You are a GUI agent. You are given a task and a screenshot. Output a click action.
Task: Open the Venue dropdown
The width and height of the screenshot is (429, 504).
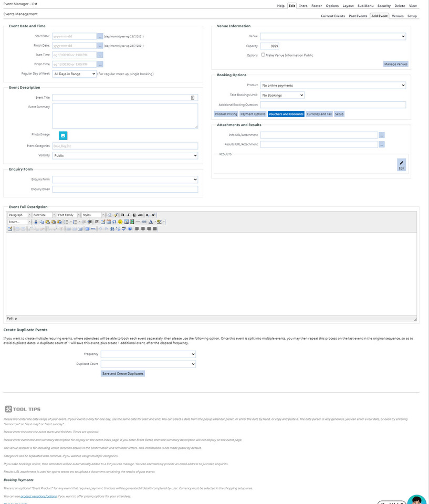[333, 36]
